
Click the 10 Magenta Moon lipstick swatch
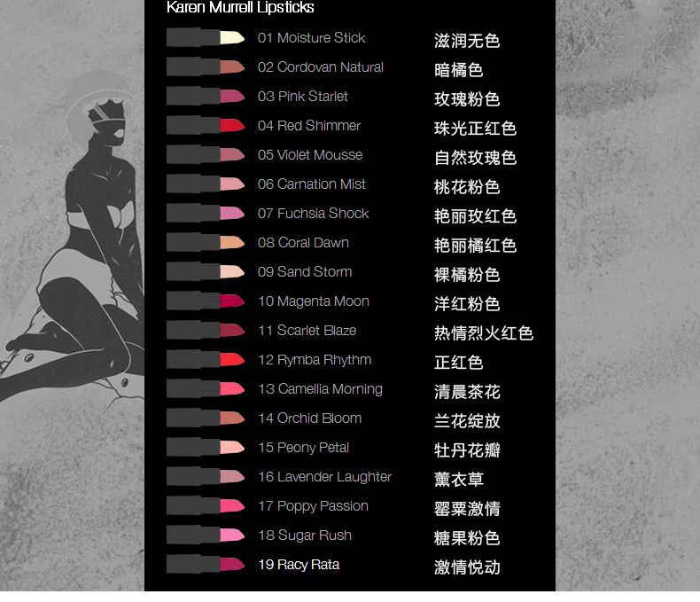click(206, 301)
